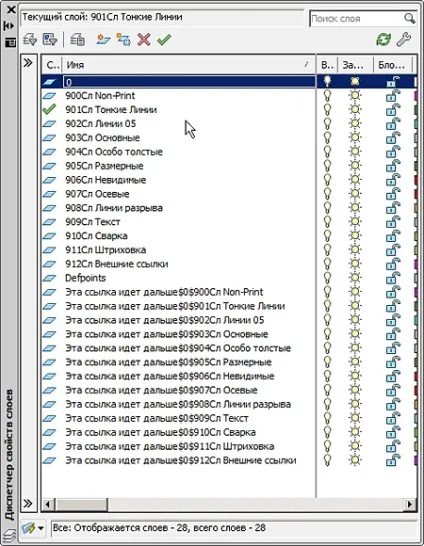Toggle freeze sun for 909Сл Текст layer
The height and width of the screenshot is (546, 424).
[x=355, y=222]
